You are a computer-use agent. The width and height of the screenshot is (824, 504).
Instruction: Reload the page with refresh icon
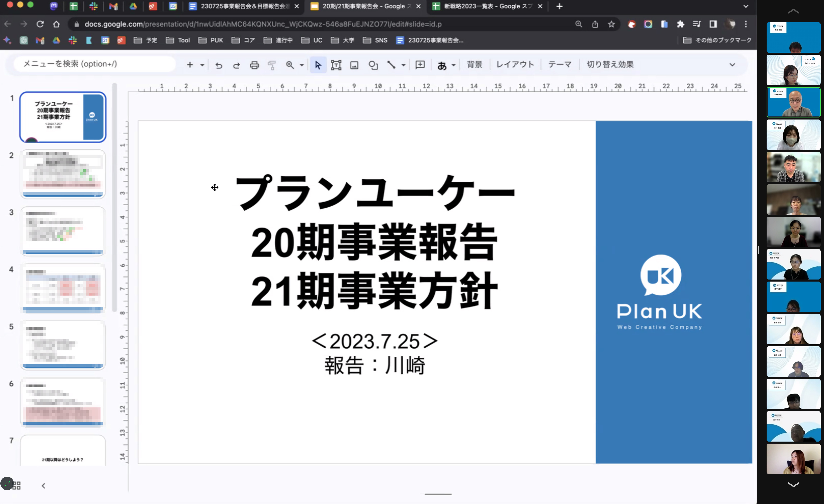40,24
